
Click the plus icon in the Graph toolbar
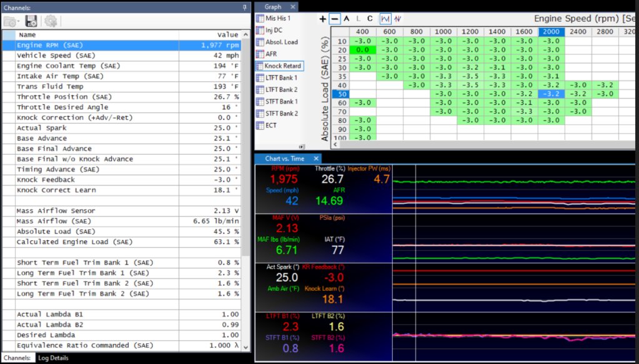[x=323, y=19]
